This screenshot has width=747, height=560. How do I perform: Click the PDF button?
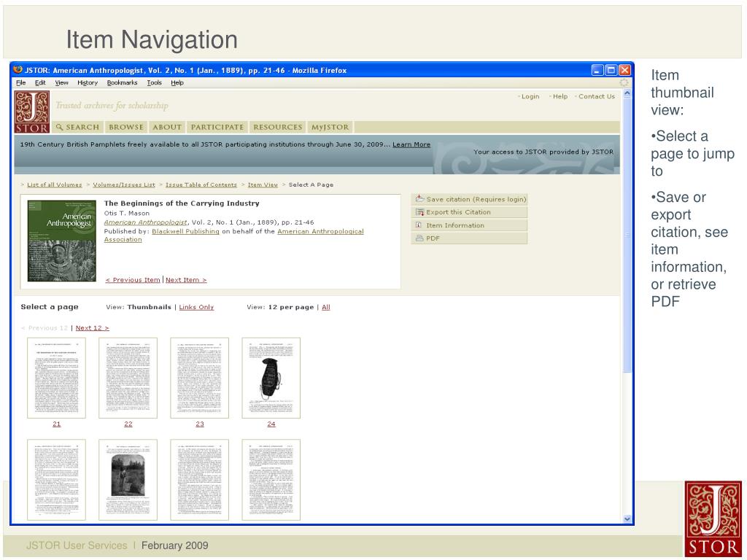[x=469, y=238]
